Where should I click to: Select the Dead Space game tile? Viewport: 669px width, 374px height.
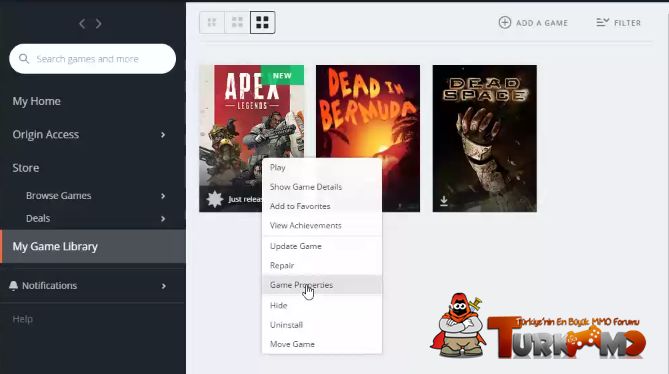485,139
